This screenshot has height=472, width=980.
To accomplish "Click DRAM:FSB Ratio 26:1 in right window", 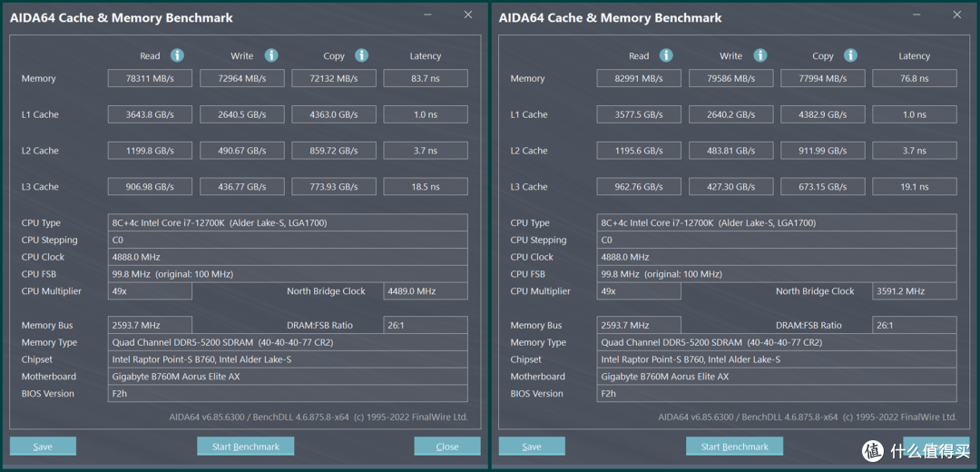I will point(915,325).
